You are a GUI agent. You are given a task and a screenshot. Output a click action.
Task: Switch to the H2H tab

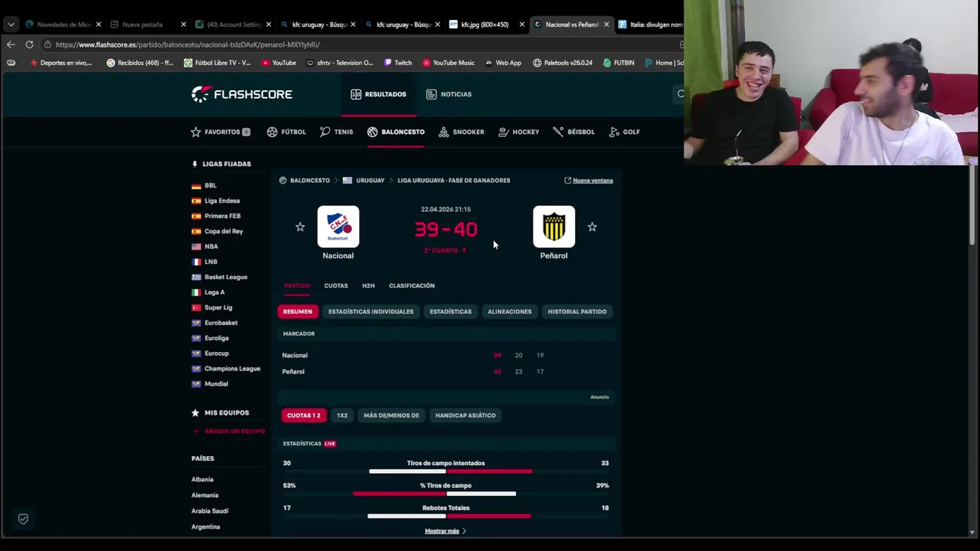coord(368,285)
